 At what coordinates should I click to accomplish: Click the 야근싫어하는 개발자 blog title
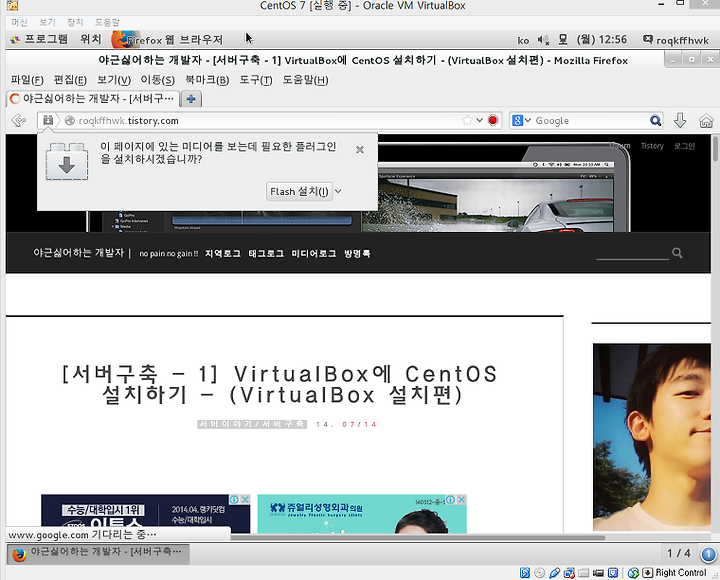coord(79,253)
